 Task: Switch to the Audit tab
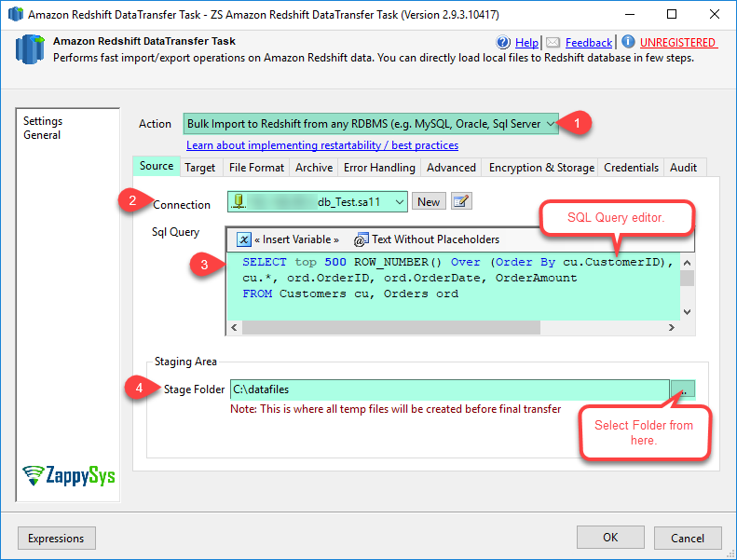[x=683, y=168]
